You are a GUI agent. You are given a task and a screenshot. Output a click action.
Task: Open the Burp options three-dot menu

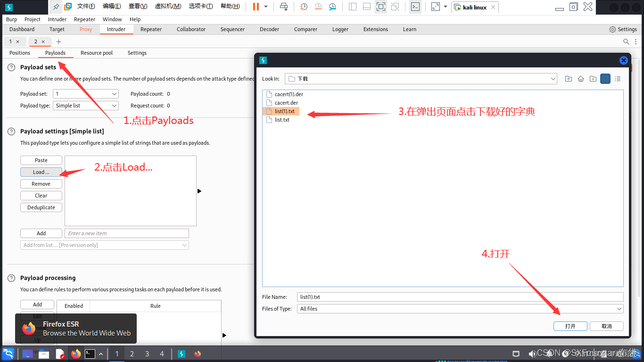pos(635,41)
